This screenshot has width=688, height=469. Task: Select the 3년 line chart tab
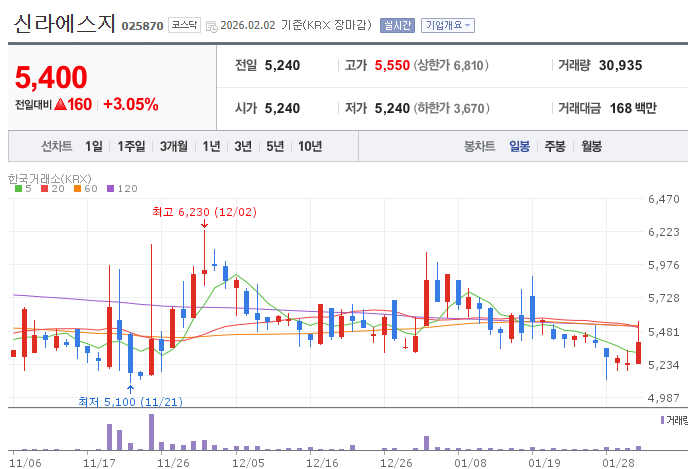(243, 146)
